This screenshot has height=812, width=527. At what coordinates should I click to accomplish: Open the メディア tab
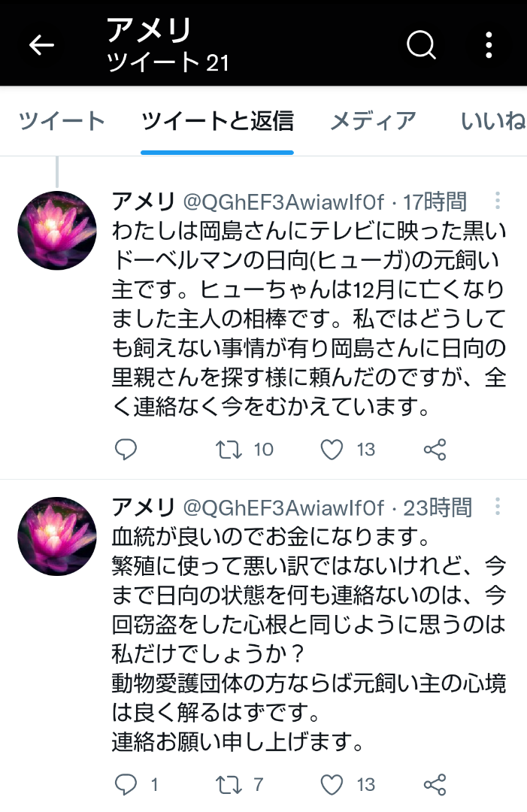point(373,120)
